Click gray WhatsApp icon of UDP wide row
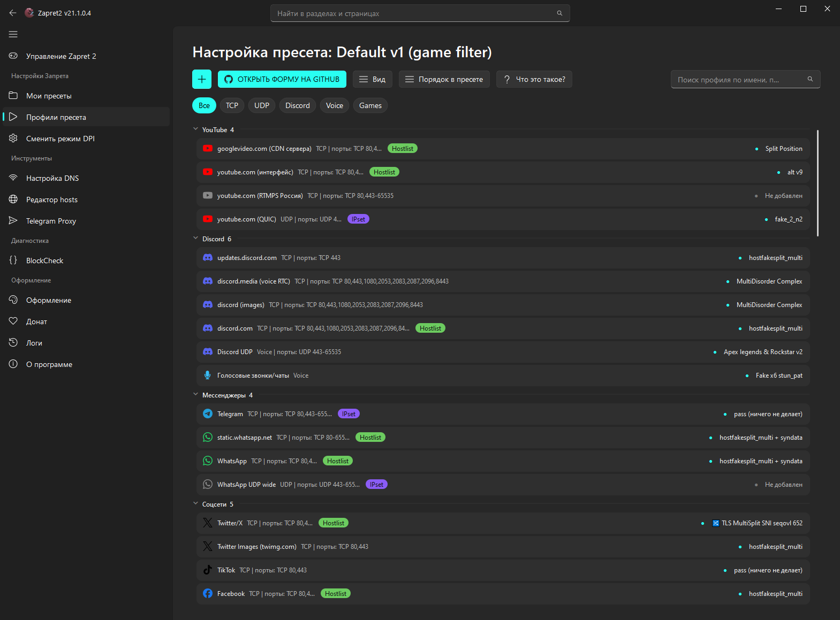 (x=208, y=485)
